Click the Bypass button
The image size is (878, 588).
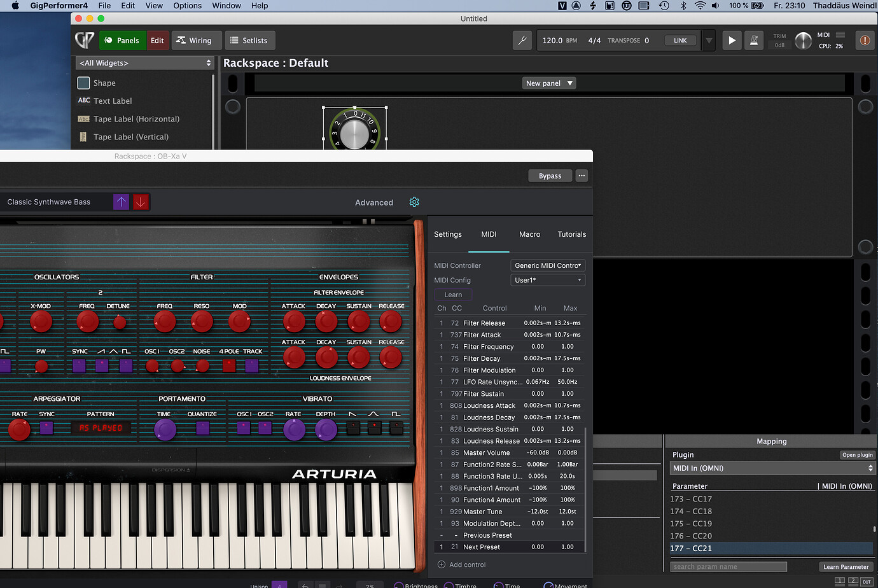[550, 176]
